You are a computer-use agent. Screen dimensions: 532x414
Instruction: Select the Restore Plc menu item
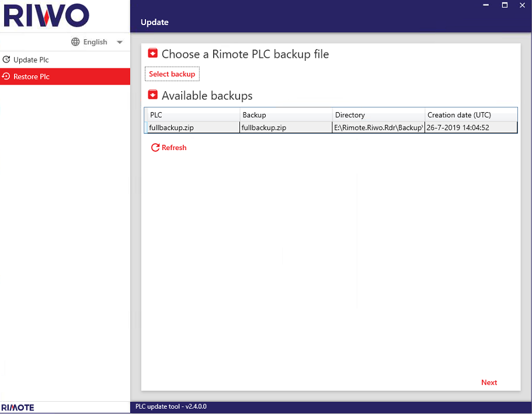(x=65, y=76)
